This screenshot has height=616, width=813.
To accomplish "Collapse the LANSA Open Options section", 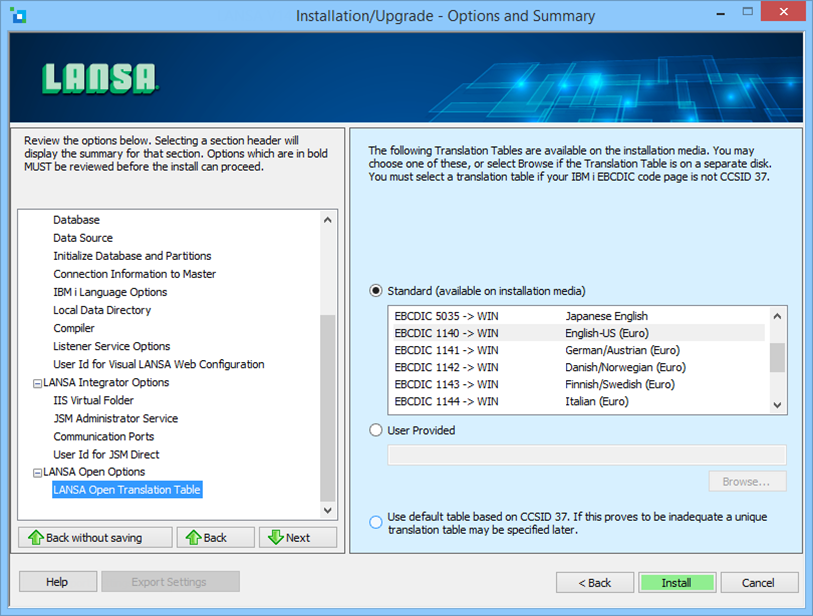I will coord(37,473).
